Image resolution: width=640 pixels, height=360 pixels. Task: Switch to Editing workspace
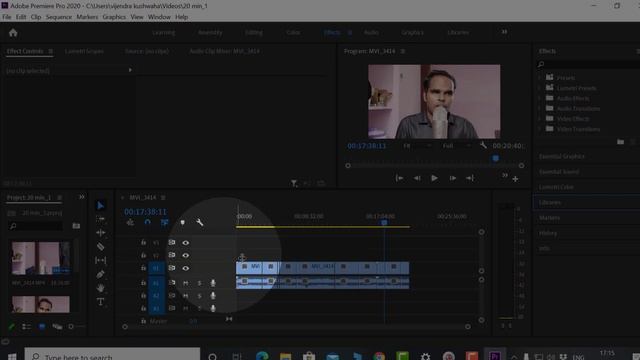pos(253,32)
